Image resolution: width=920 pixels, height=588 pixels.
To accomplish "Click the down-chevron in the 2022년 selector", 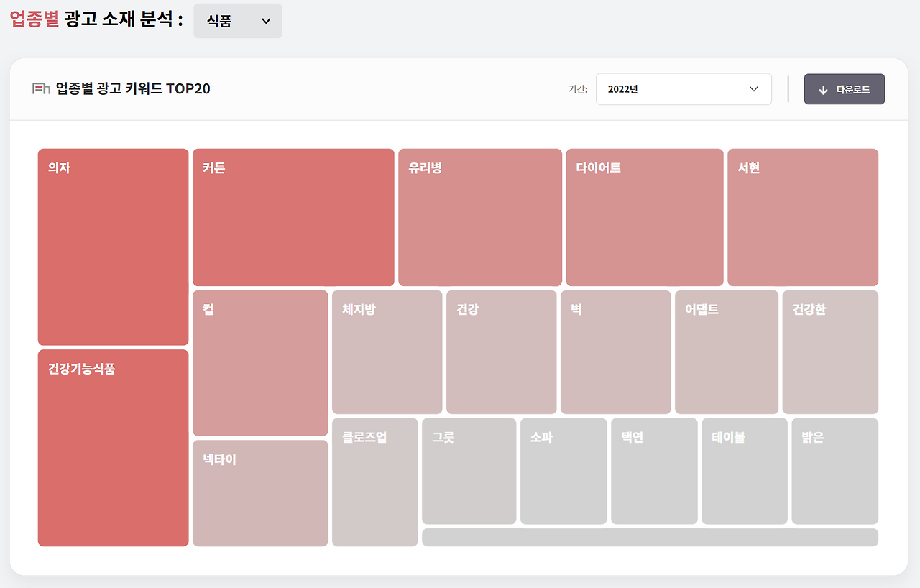I will 754,89.
